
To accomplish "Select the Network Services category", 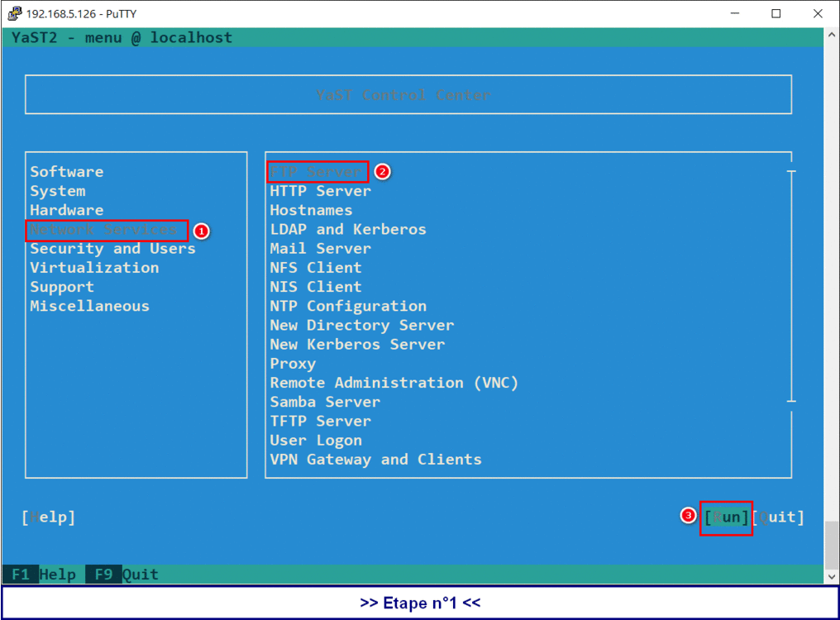I will point(104,230).
